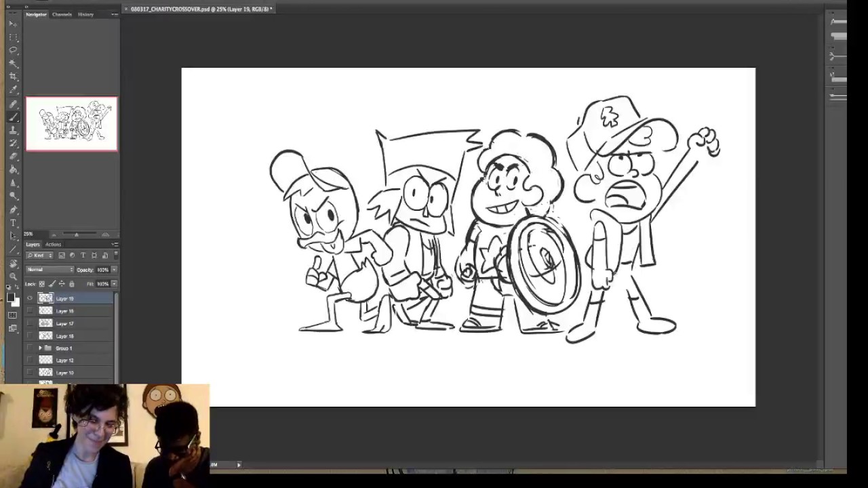Toggle Quick Mask mode
Image resolution: width=868 pixels, height=488 pixels.
tap(13, 315)
